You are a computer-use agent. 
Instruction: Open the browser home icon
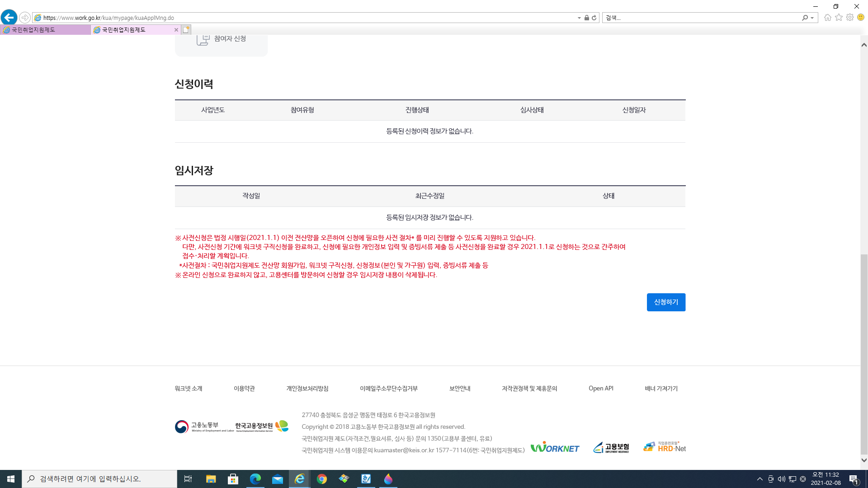827,18
